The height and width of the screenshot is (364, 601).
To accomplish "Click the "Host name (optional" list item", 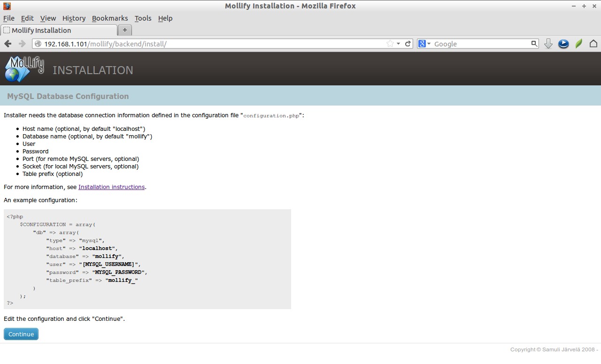I will point(84,129).
